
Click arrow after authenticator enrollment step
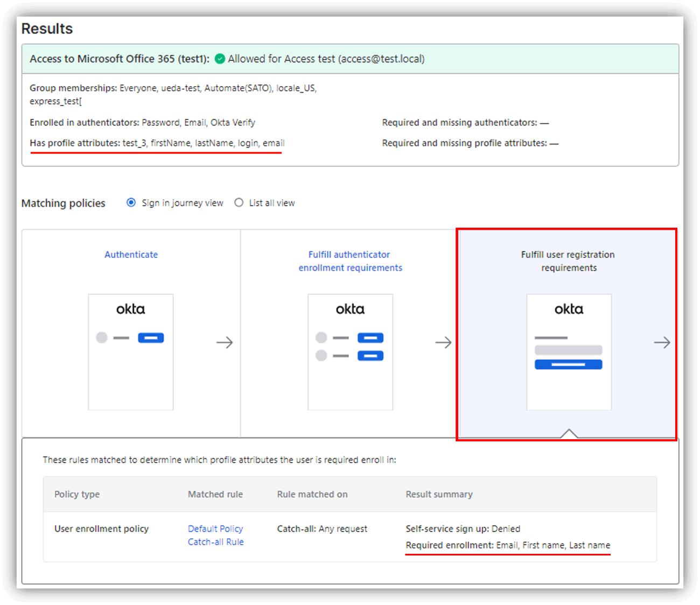[443, 342]
